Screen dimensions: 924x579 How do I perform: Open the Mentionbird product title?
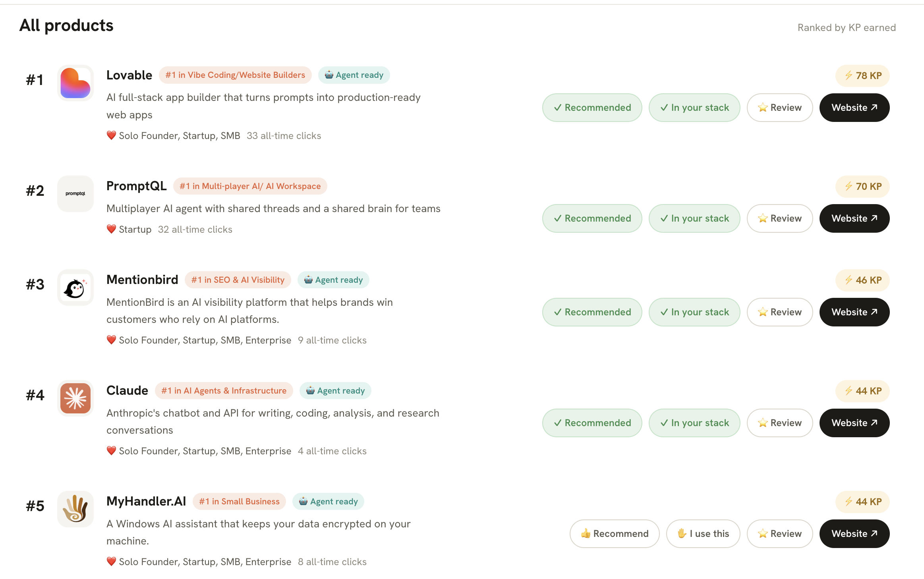click(142, 280)
